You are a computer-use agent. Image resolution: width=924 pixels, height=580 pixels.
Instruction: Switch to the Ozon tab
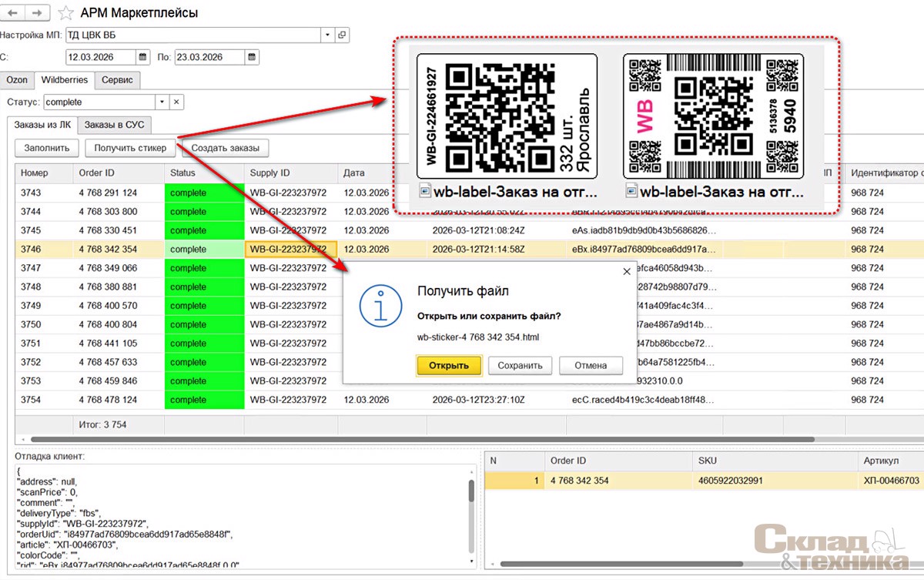pyautogui.click(x=17, y=80)
